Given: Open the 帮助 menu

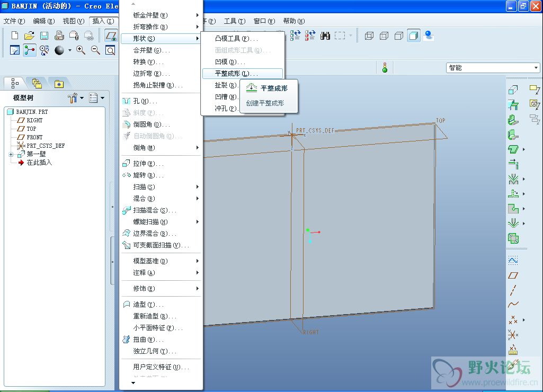Looking at the screenshot, I should coord(293,21).
